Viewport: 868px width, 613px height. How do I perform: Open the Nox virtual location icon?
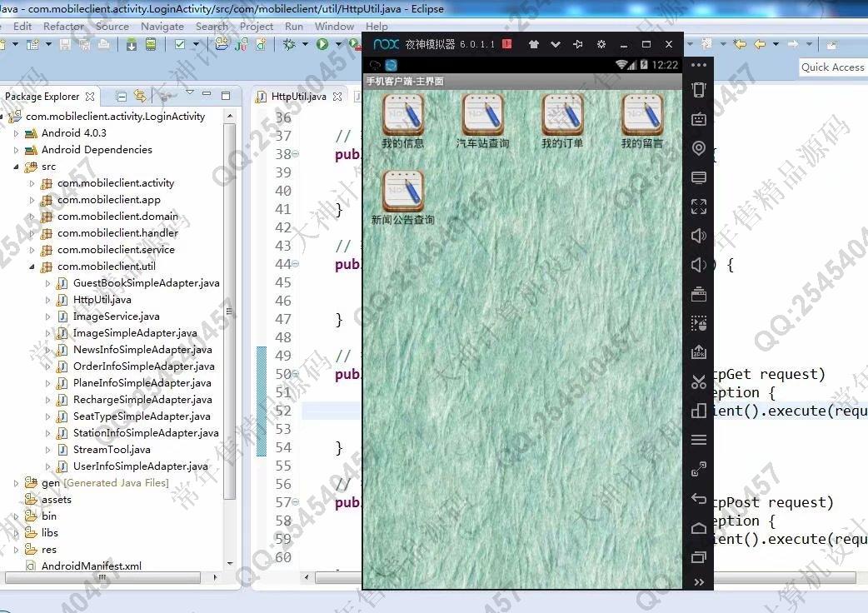(x=699, y=148)
